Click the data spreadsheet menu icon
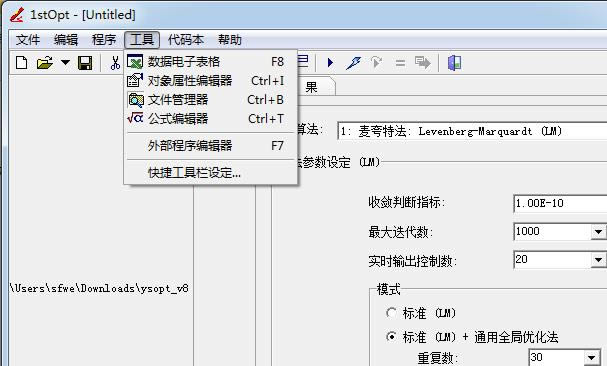This screenshot has height=366, width=607. pyautogui.click(x=135, y=62)
